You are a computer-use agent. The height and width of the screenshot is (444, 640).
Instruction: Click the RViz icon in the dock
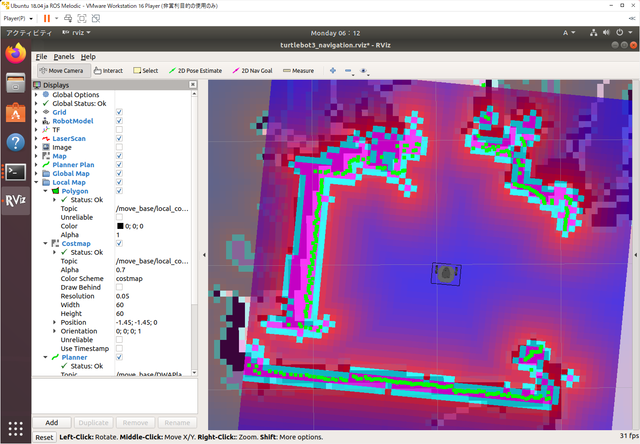click(16, 201)
